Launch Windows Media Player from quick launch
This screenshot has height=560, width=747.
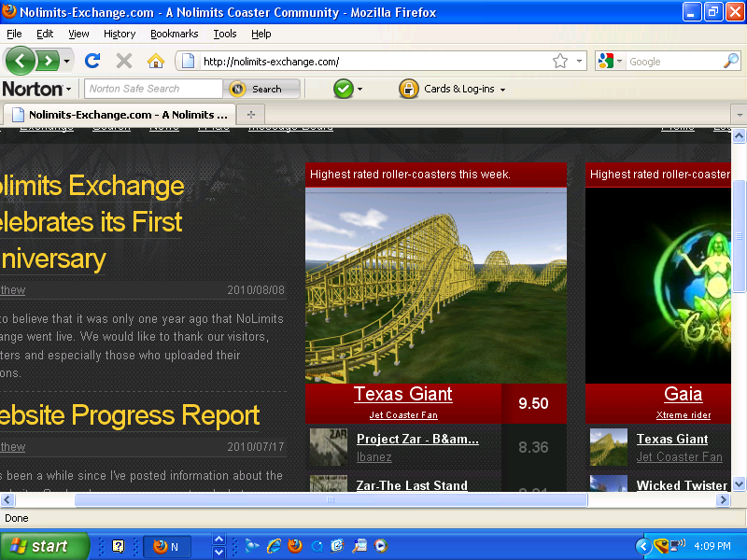pyautogui.click(x=381, y=546)
